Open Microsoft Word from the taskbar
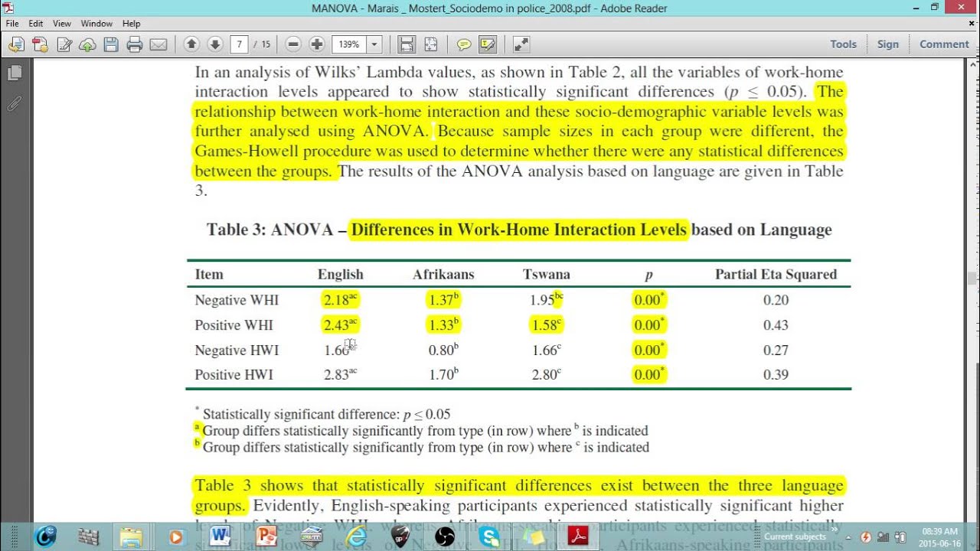Image resolution: width=980 pixels, height=551 pixels. click(220, 536)
